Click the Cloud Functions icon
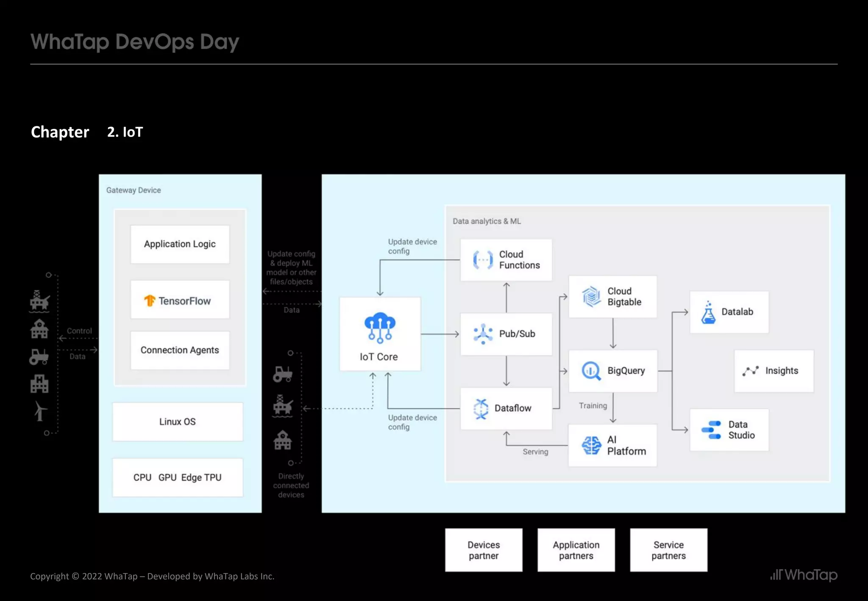The width and height of the screenshot is (868, 601). (x=483, y=260)
